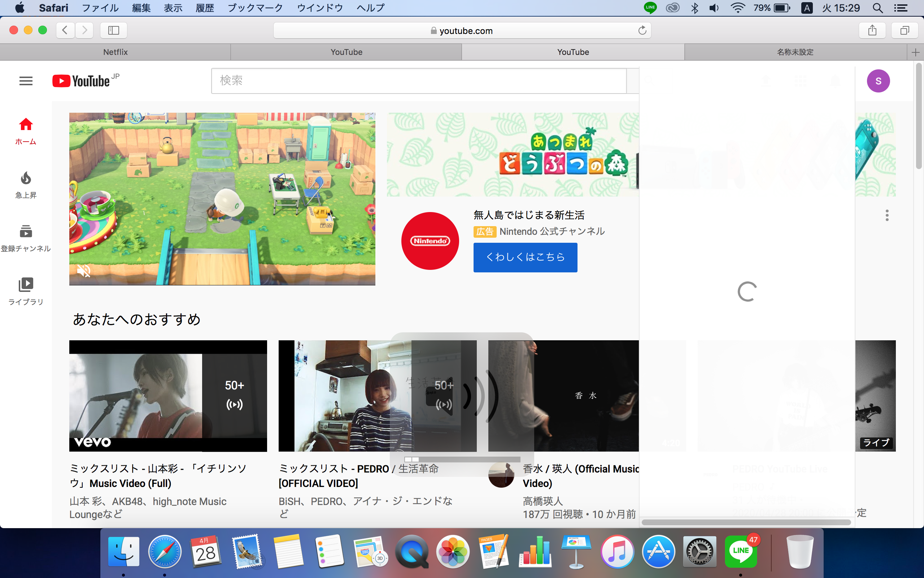The height and width of the screenshot is (578, 924).
Task: Click the あつまれ どうぶつの森 banner
Action: point(513,155)
